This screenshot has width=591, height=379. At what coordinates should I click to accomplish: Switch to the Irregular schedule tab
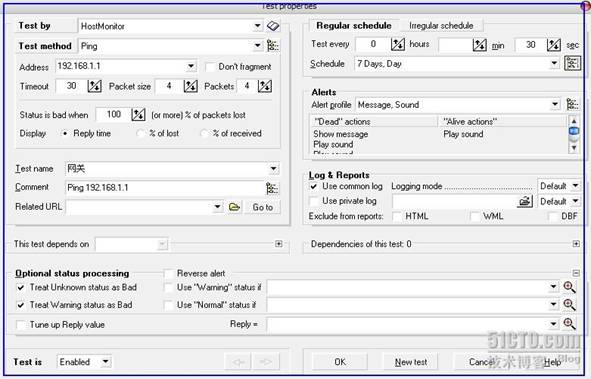[441, 26]
